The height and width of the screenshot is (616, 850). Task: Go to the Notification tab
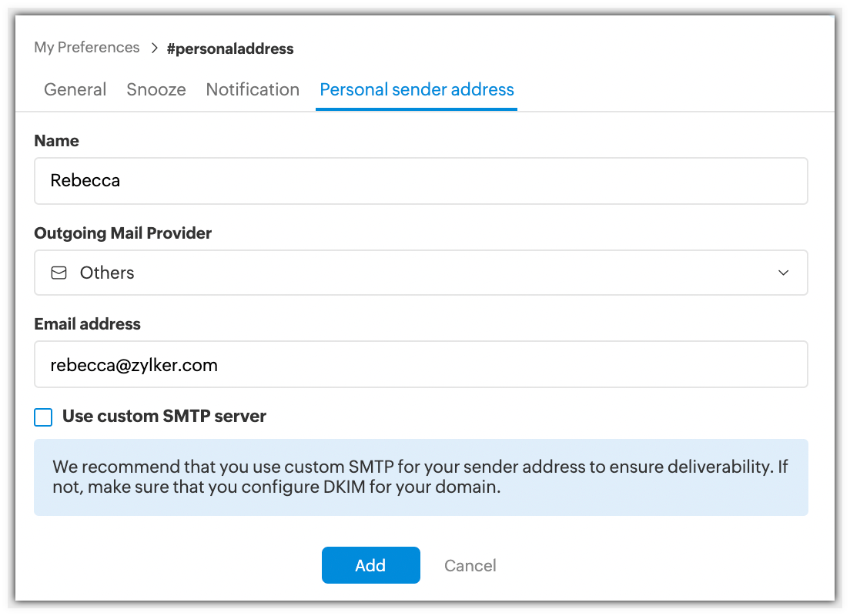coord(253,89)
